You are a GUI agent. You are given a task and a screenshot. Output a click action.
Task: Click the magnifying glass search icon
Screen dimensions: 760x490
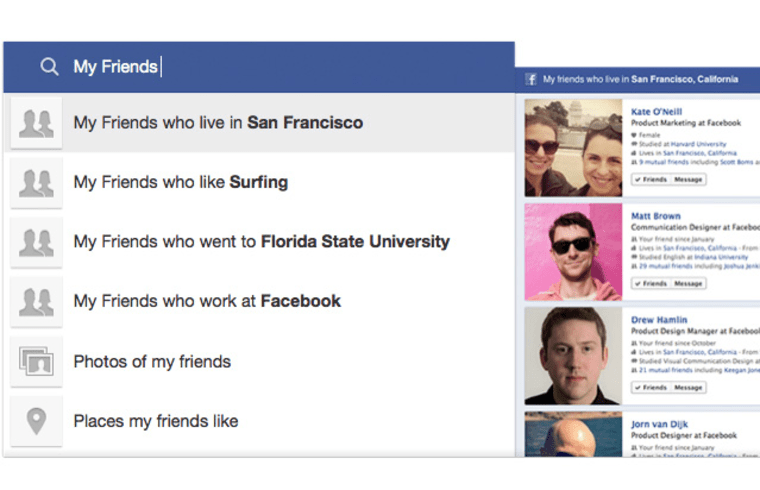tap(49, 66)
